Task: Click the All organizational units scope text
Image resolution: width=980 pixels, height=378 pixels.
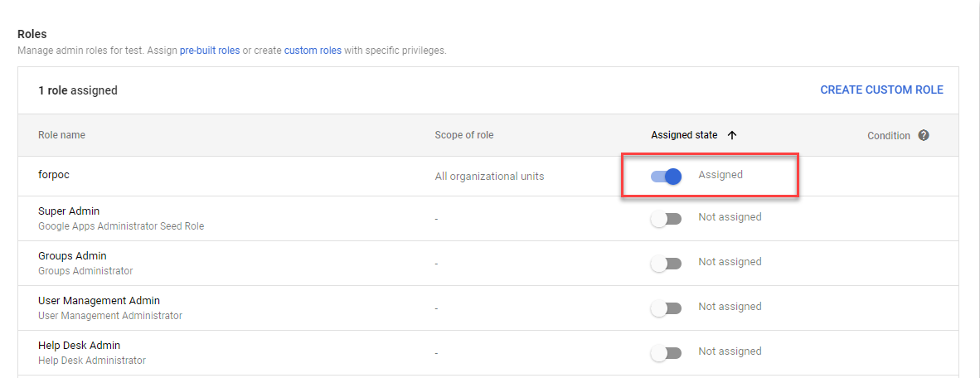Action: (x=489, y=176)
